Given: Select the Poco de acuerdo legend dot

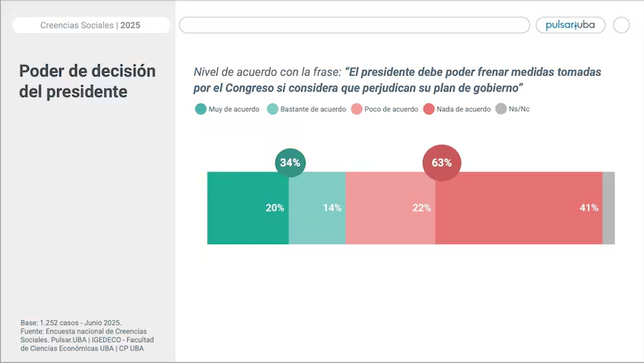Looking at the screenshot, I should coord(357,109).
